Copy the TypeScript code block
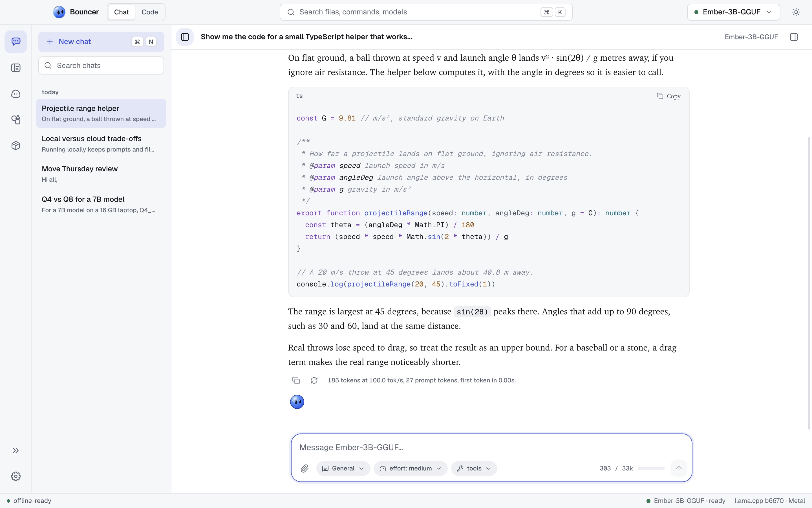The width and height of the screenshot is (812, 508). tap(668, 96)
